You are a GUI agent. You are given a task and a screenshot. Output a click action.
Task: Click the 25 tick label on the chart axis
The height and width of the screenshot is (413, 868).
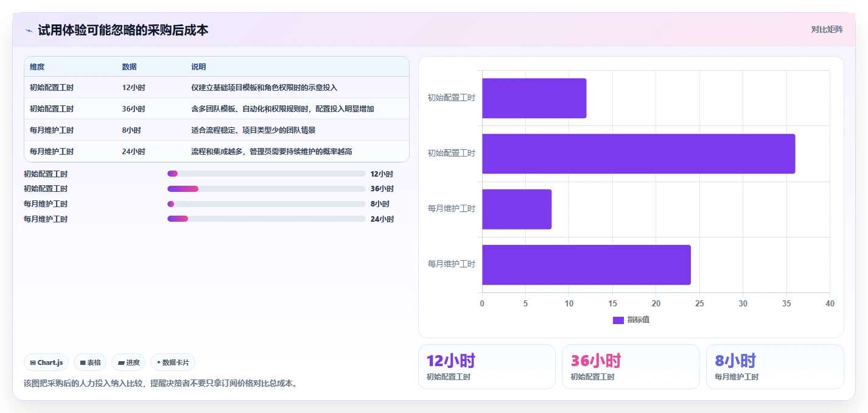pyautogui.click(x=699, y=303)
